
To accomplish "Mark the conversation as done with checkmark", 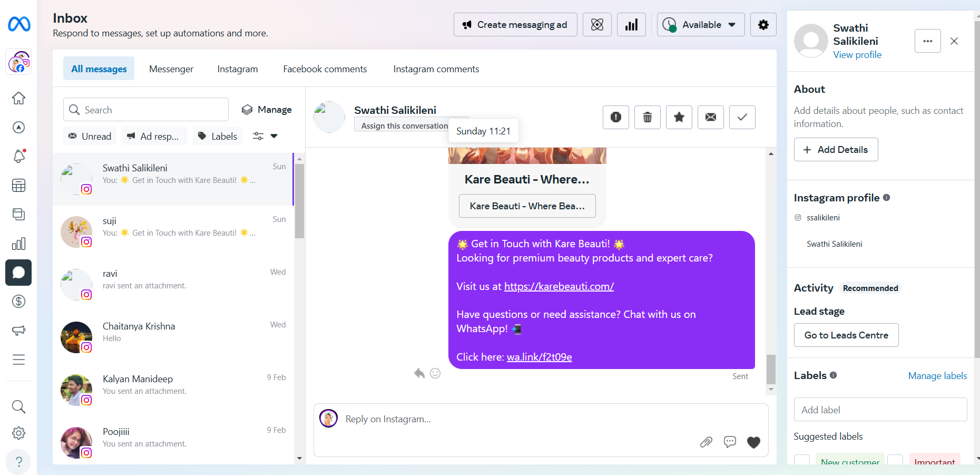I will tap(742, 117).
